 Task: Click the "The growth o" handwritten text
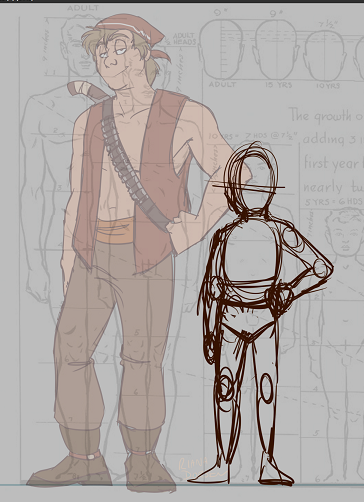pyautogui.click(x=326, y=115)
